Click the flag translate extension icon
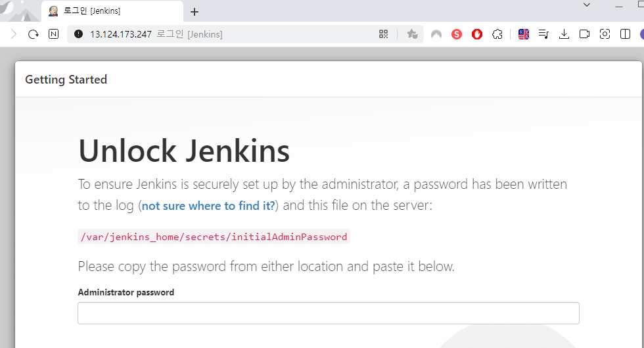This screenshot has height=348, width=644. [524, 34]
